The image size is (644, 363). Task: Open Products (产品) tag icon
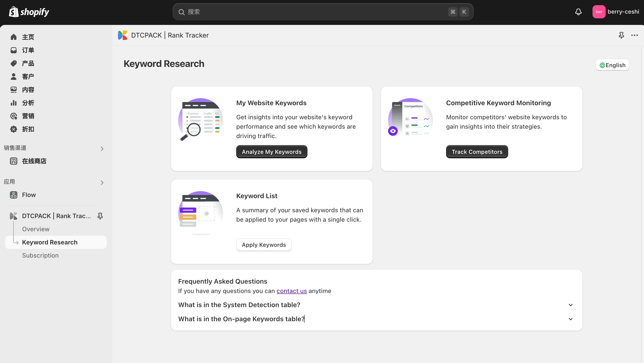(13, 63)
